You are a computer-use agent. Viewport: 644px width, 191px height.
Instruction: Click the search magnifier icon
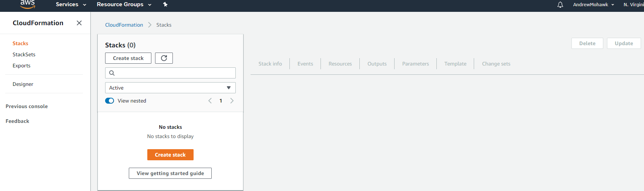pyautogui.click(x=112, y=73)
